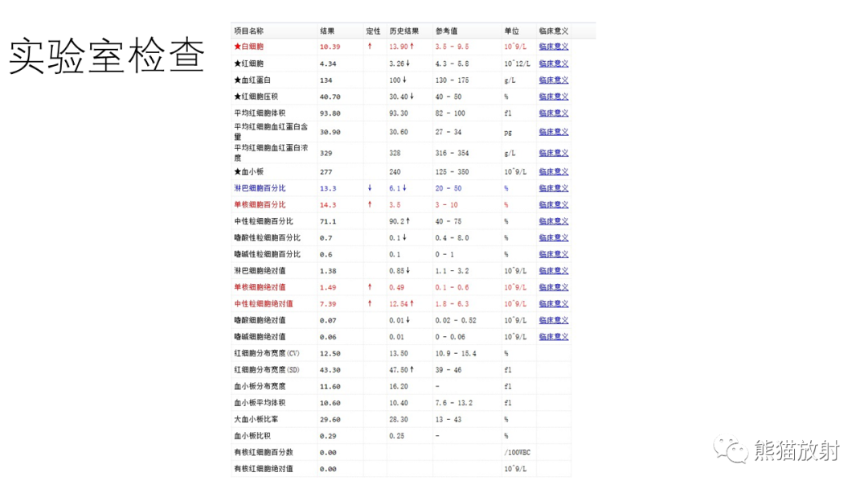
Task: Open 临床意义 link for 淋巴细胞百分比 row
Action: (x=554, y=188)
